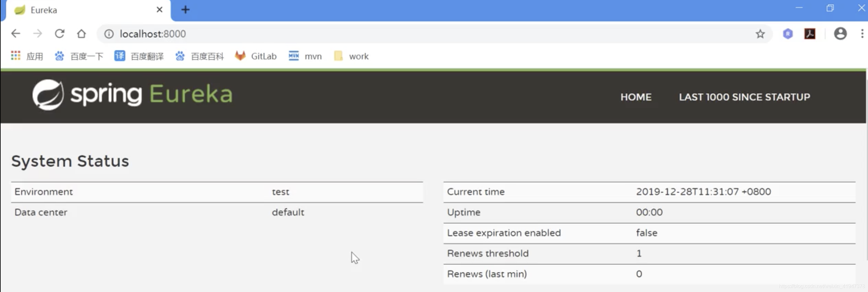Click the spring Eureka logo
The image size is (868, 292).
pos(132,94)
